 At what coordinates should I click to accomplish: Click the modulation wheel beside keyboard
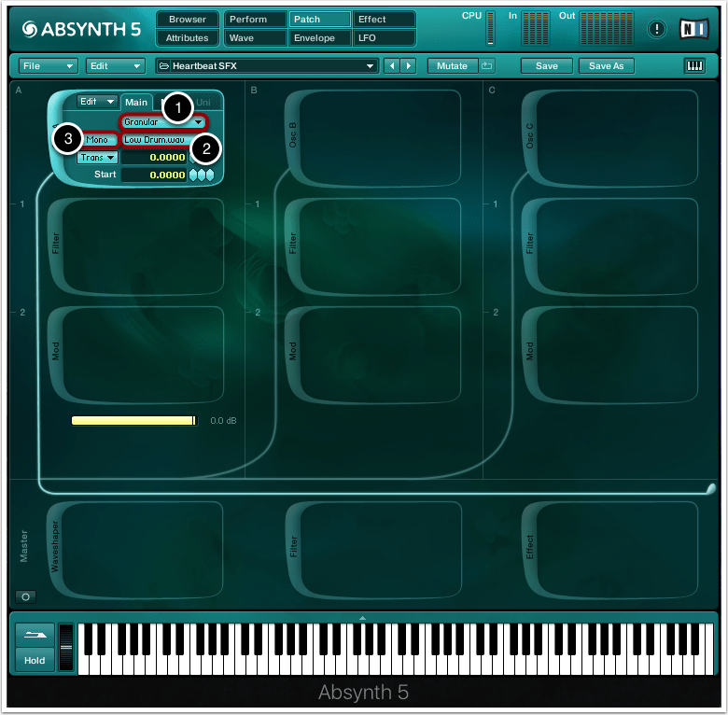pos(66,647)
